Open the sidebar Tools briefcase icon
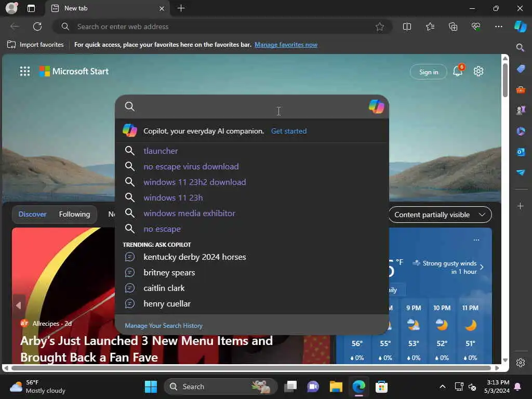The width and height of the screenshot is (532, 399). pyautogui.click(x=521, y=90)
